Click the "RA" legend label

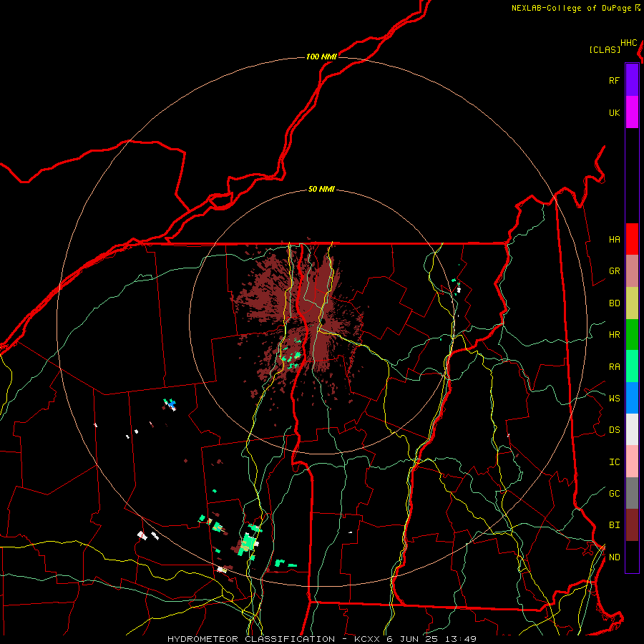click(x=614, y=367)
